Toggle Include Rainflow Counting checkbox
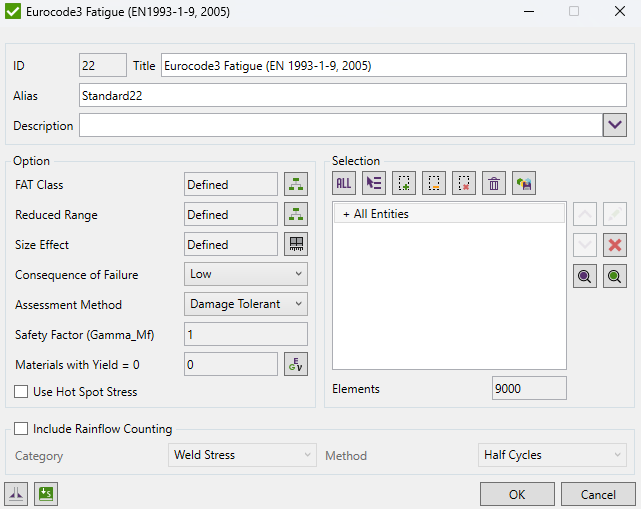641x509 pixels. click(x=22, y=429)
